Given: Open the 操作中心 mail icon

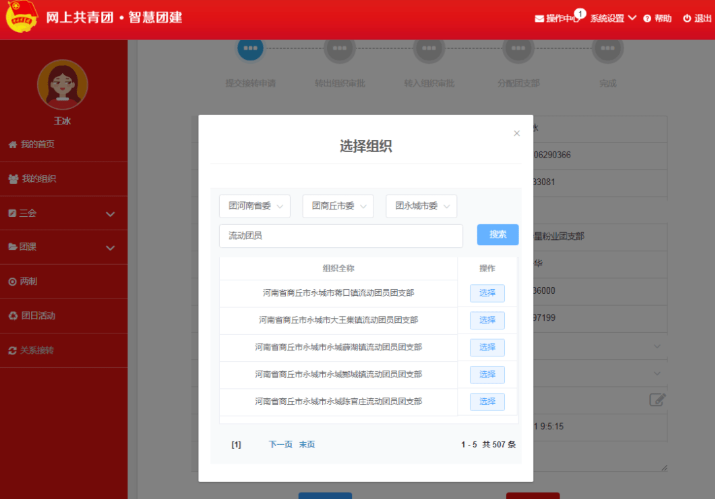Looking at the screenshot, I should [x=539, y=19].
